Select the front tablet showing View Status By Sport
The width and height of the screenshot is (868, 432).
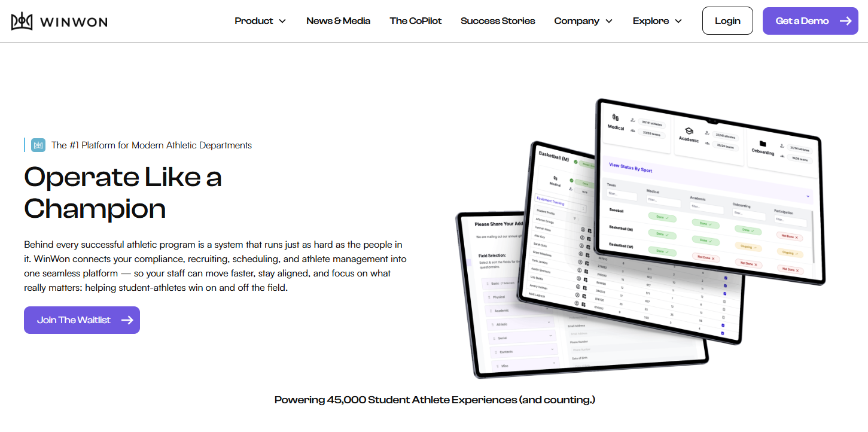point(711,191)
